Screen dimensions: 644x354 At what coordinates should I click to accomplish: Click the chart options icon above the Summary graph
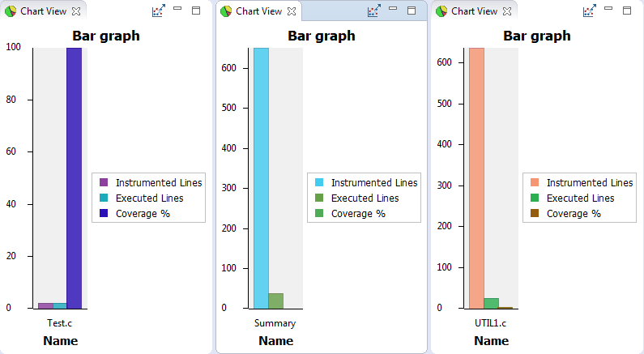tap(373, 11)
